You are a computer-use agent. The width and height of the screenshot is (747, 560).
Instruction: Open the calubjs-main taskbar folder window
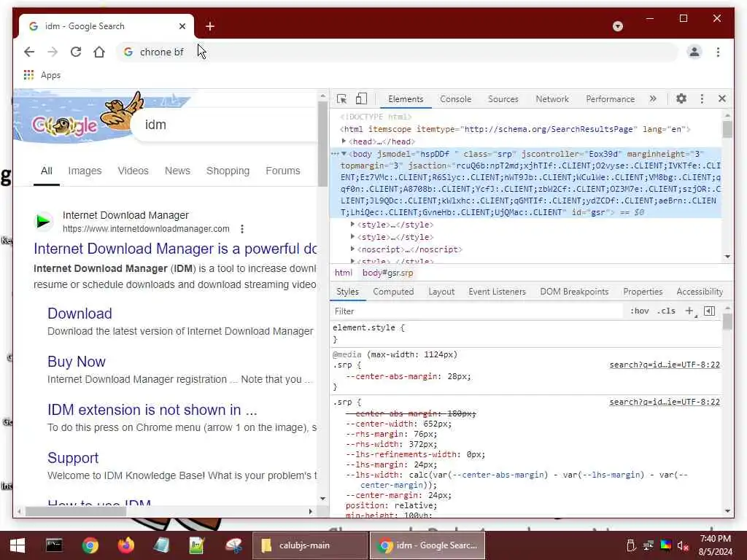pyautogui.click(x=309, y=545)
